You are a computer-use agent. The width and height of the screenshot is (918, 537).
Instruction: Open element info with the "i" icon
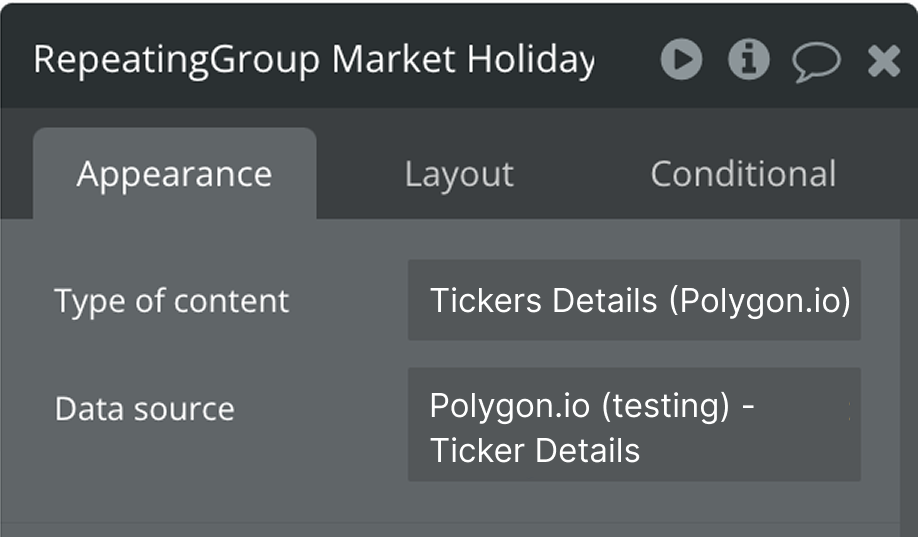[x=748, y=60]
